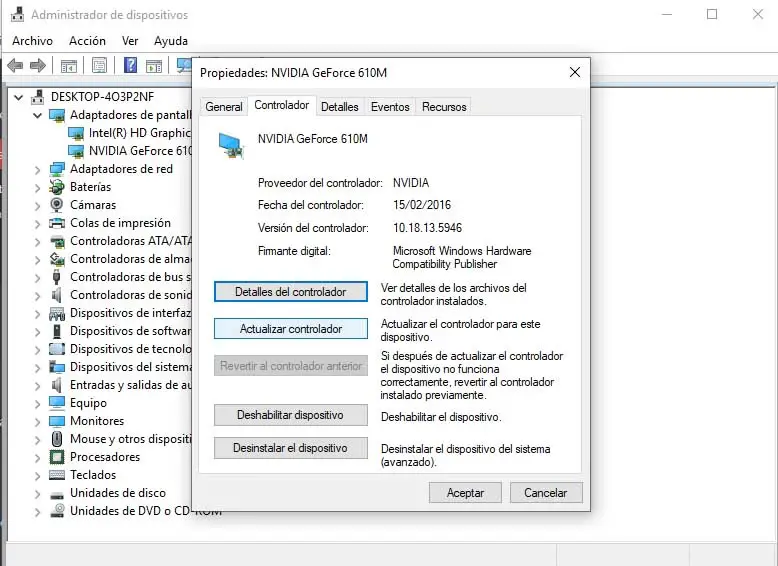Expand the Colas de impresión node
Image resolution: width=778 pixels, height=566 pixels.
38,224
